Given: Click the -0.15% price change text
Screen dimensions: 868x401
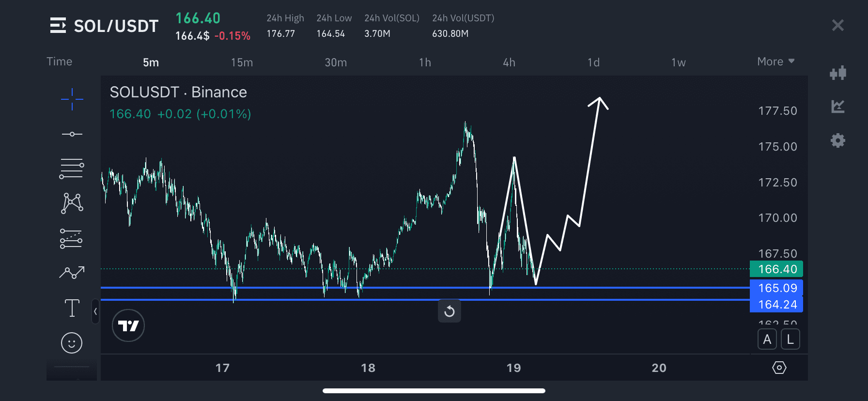Looking at the screenshot, I should click(232, 36).
